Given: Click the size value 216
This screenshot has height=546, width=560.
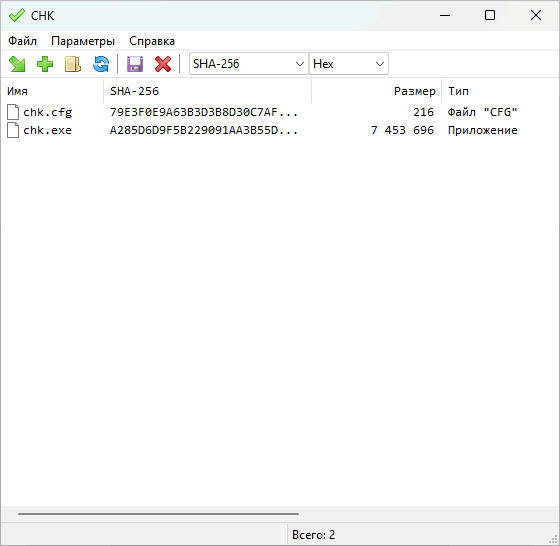Looking at the screenshot, I should 424,112.
